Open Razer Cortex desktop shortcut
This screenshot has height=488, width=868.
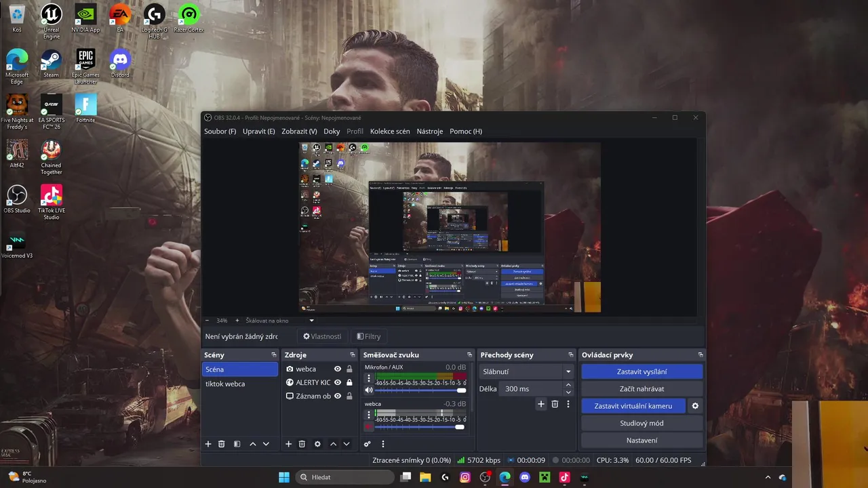pyautogui.click(x=189, y=19)
